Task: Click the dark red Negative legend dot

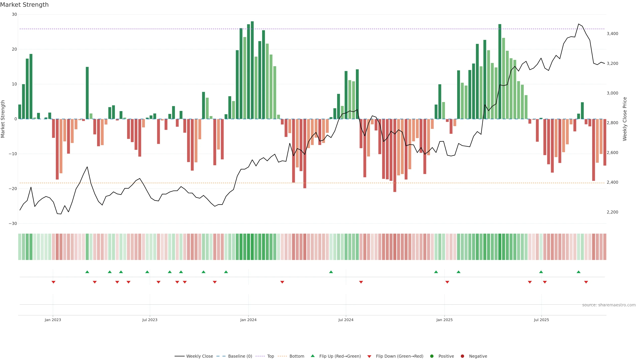Action: pos(462,356)
